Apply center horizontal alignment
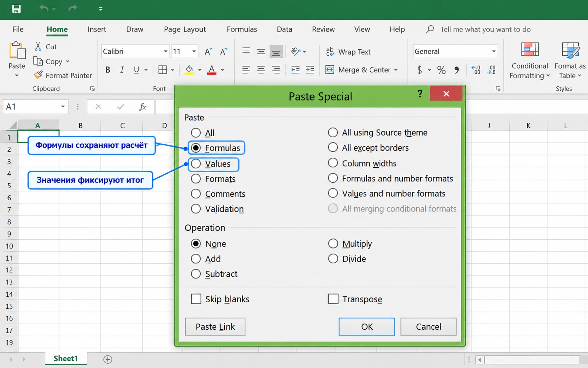 tap(261, 70)
